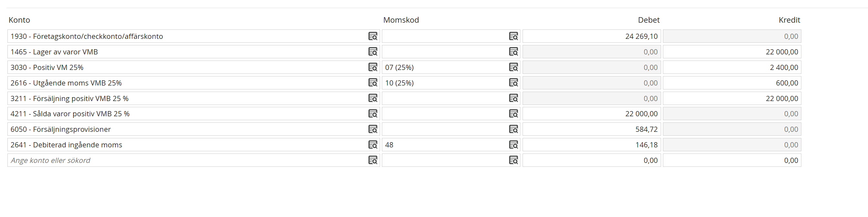The width and height of the screenshot is (868, 217).
Task: Click debit field containing 584,72
Action: tap(591, 129)
